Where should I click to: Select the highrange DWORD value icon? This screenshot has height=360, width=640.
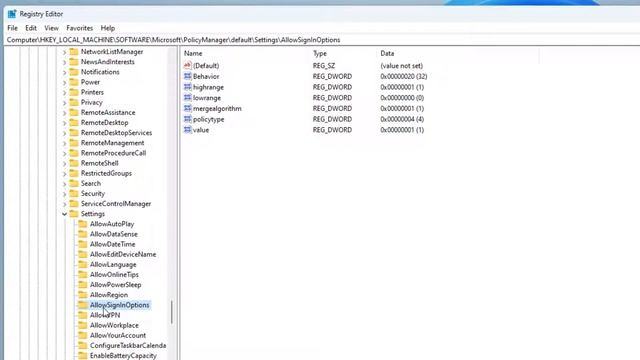(x=187, y=87)
